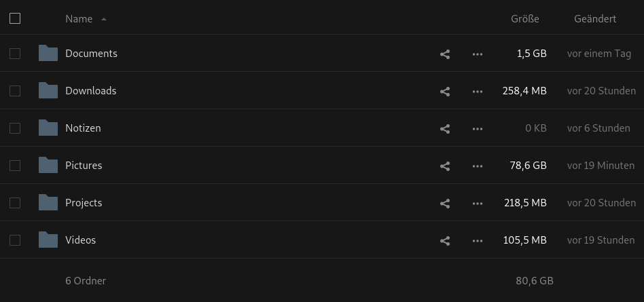This screenshot has width=644, height=302.
Task: Click the Pictures folder icon
Action: coord(48,165)
